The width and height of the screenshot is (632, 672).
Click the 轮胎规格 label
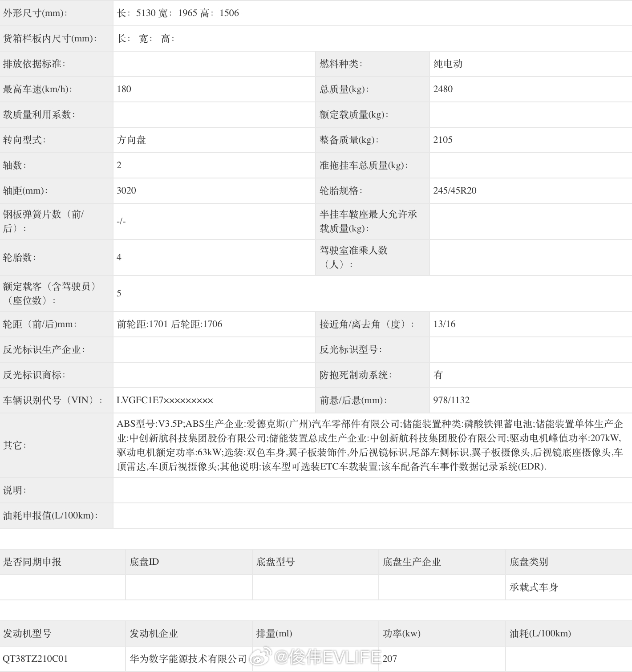coord(341,190)
